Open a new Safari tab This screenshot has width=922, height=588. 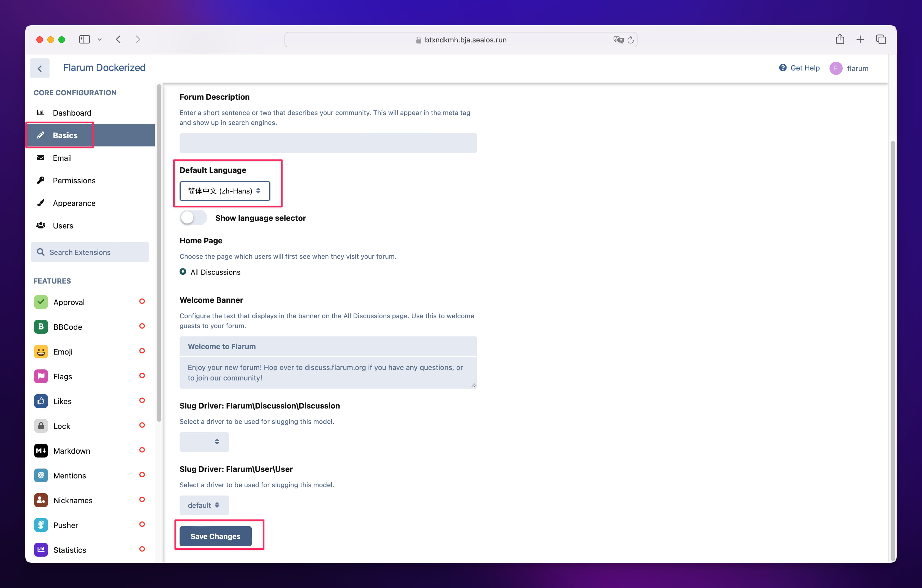point(860,39)
